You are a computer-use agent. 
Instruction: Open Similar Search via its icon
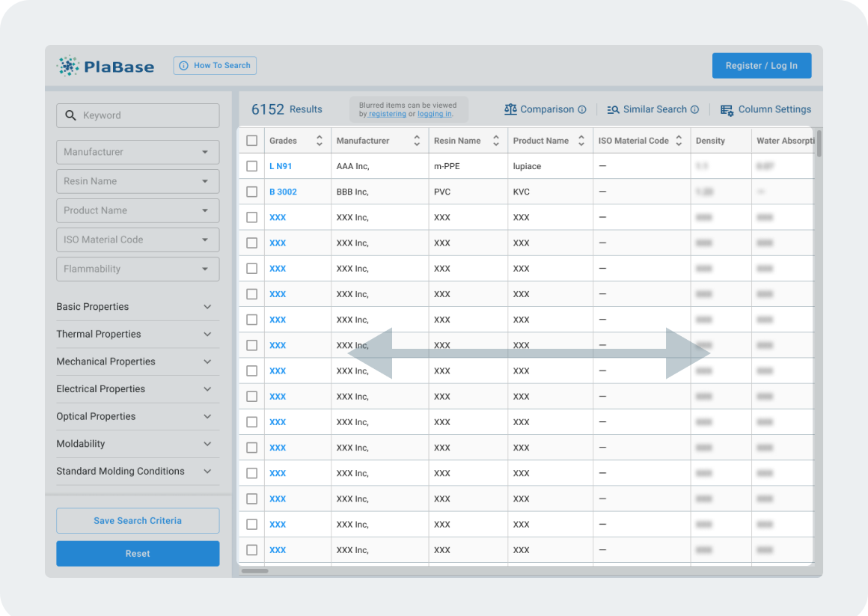click(x=613, y=109)
